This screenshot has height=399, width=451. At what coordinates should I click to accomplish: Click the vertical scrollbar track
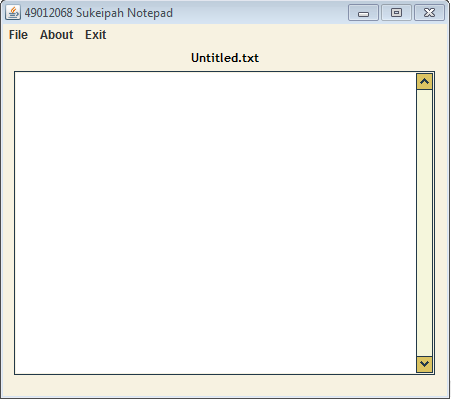coord(424,223)
